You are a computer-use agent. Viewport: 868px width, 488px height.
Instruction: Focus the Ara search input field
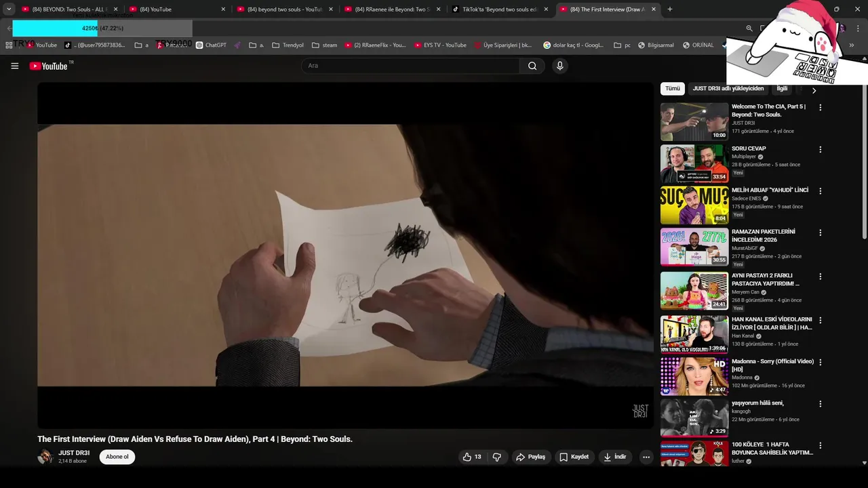pyautogui.click(x=410, y=66)
